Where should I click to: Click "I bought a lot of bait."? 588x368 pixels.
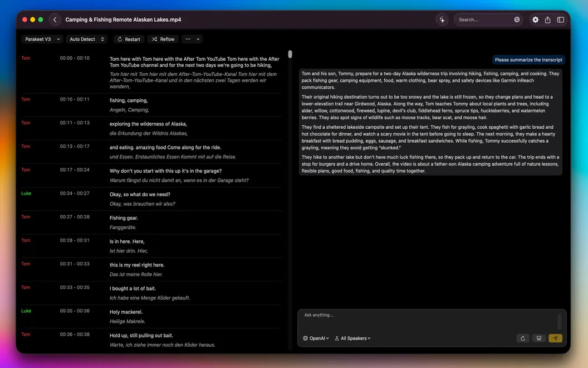click(x=133, y=289)
